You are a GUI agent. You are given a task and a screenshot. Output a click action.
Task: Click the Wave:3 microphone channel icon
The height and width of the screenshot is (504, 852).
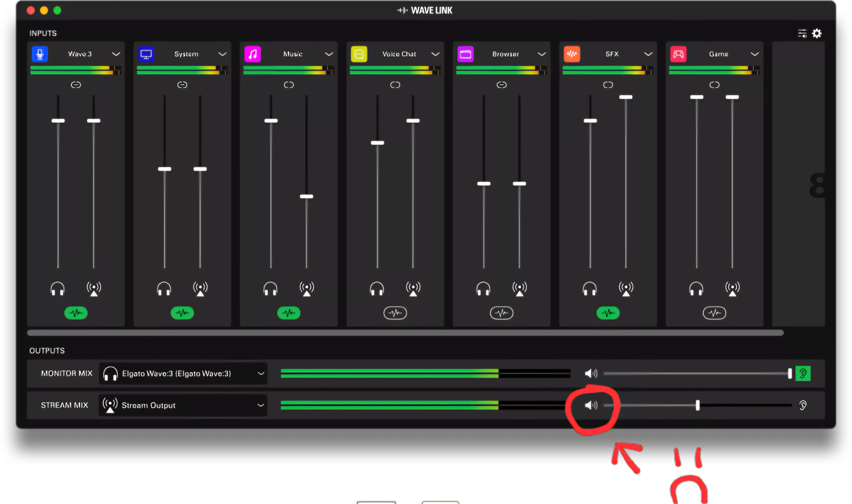tap(40, 54)
